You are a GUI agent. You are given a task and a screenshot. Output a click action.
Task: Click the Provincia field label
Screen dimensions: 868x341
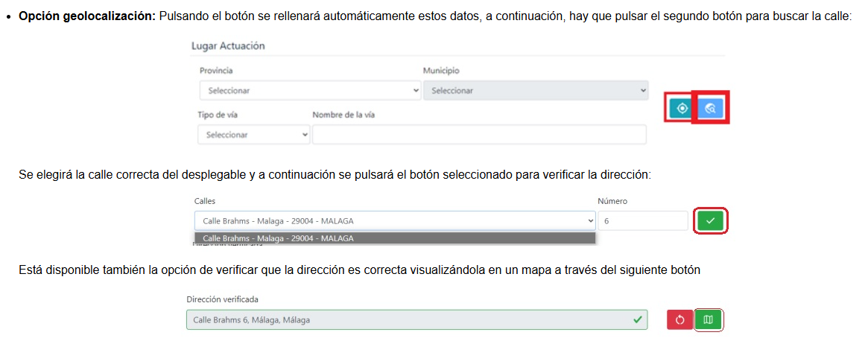[x=216, y=71]
